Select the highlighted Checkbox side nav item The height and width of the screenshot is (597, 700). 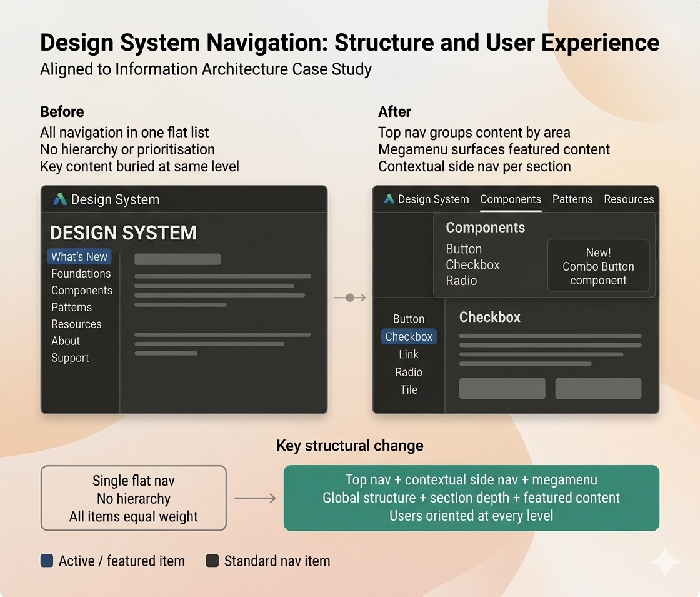coord(409,337)
